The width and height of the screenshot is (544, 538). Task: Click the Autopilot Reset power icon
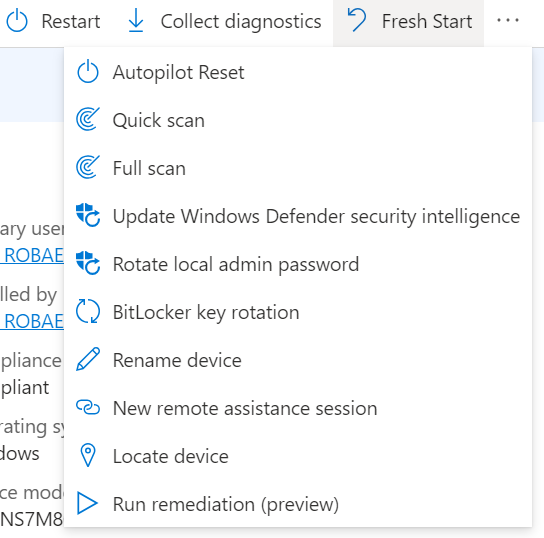click(x=88, y=72)
